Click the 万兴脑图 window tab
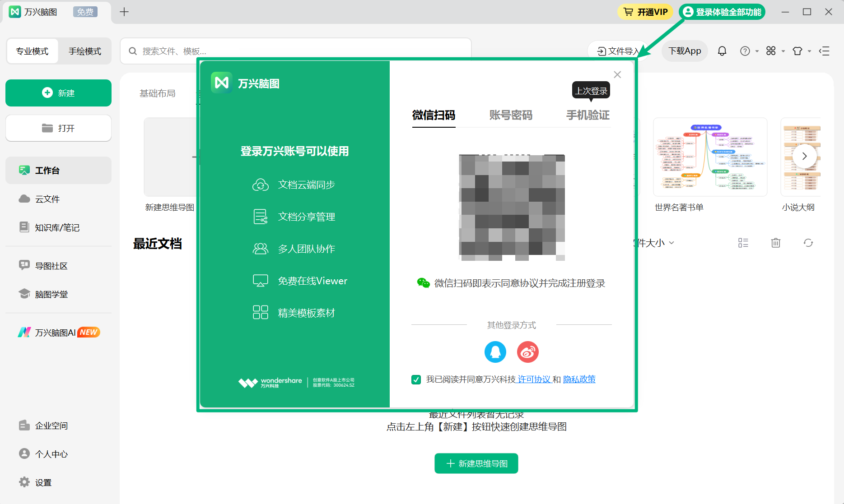844x504 pixels. coord(56,12)
